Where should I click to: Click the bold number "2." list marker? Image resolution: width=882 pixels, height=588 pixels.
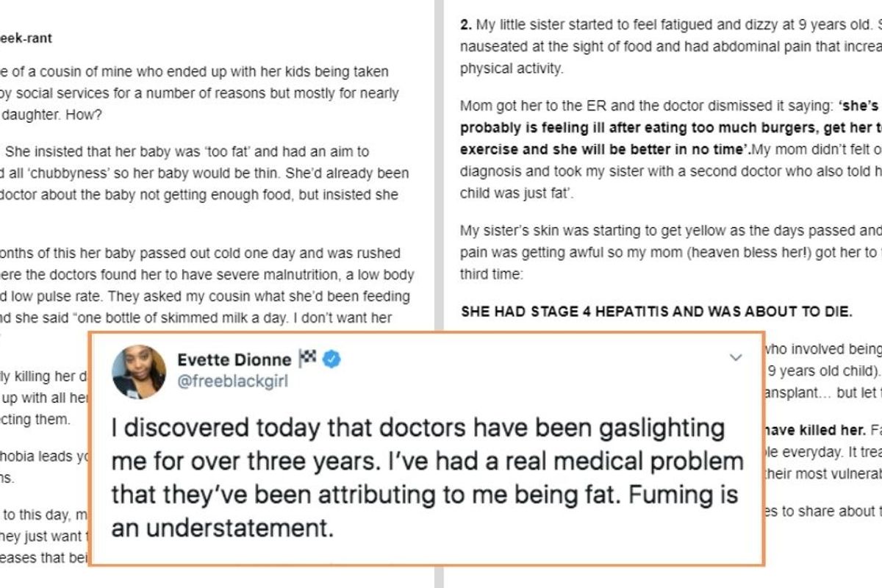click(x=465, y=25)
